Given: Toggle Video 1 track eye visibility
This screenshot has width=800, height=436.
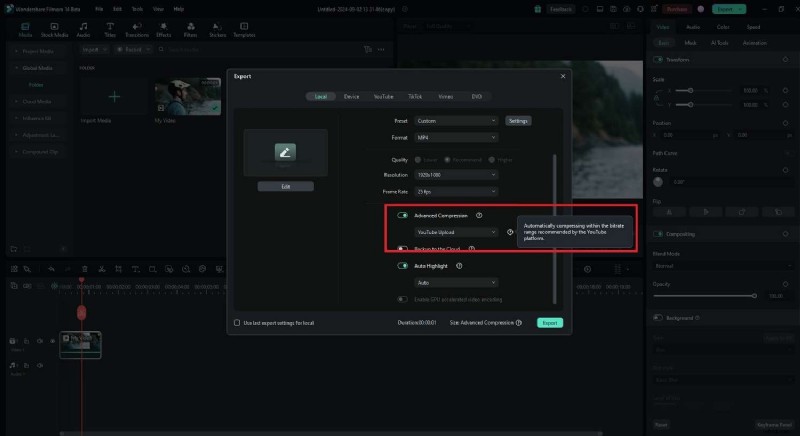Looking at the screenshot, I should tap(52, 341).
